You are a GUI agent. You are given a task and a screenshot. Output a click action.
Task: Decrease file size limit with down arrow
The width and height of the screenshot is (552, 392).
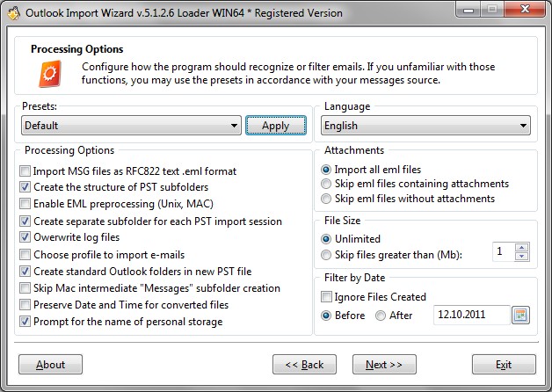click(522, 256)
